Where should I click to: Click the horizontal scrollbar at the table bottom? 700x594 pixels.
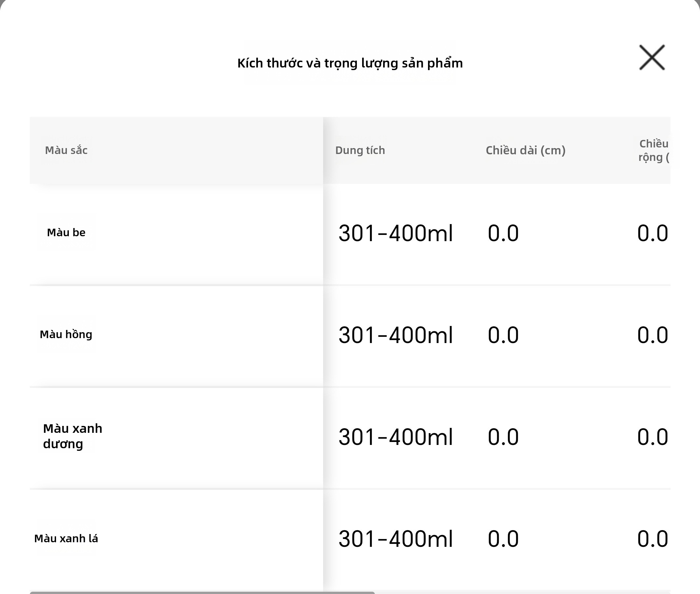coord(202,592)
